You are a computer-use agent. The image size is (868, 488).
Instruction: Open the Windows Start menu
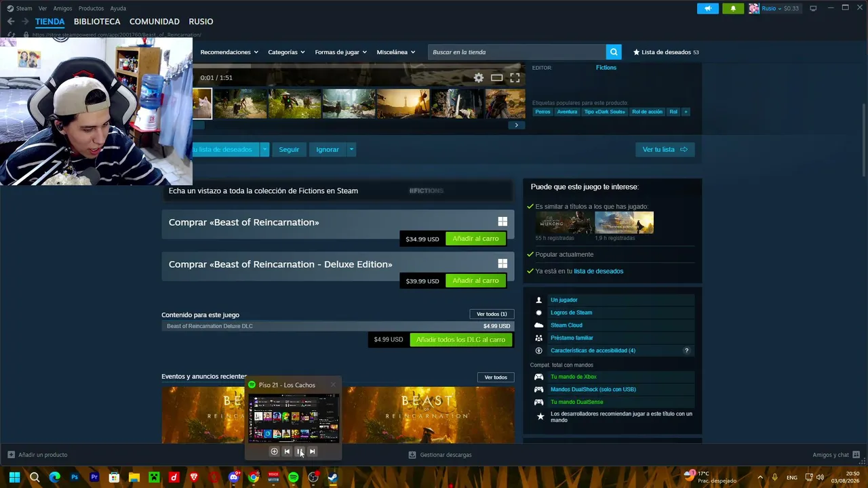pos(14,477)
